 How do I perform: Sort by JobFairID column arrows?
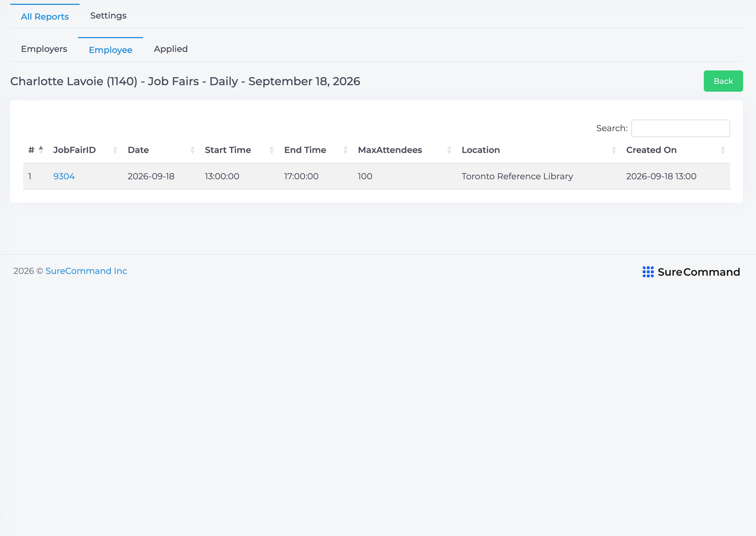coord(115,150)
